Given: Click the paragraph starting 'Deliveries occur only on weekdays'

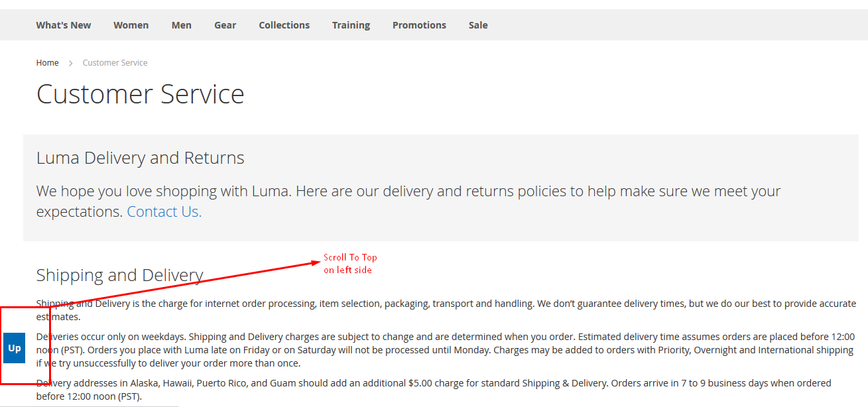Looking at the screenshot, I should point(445,350).
